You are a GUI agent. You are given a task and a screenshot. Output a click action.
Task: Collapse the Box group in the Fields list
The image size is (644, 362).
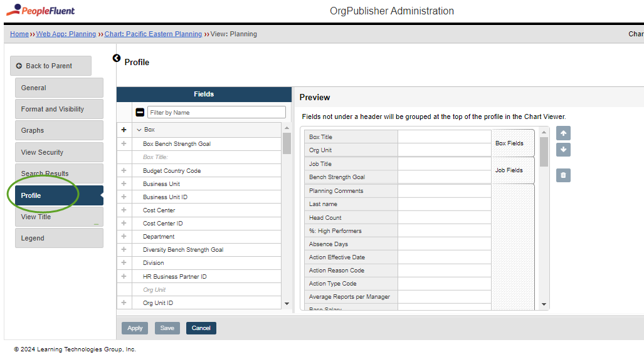click(139, 130)
